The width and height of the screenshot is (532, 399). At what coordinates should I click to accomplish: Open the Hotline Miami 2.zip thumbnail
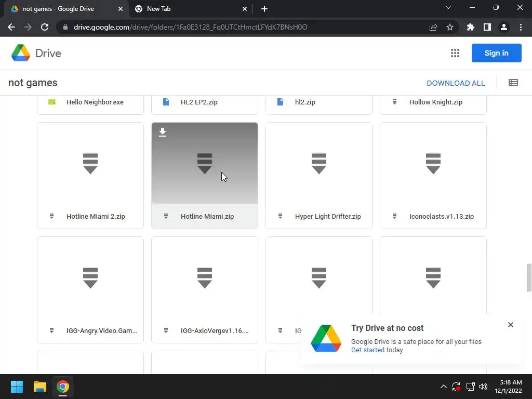tap(90, 164)
